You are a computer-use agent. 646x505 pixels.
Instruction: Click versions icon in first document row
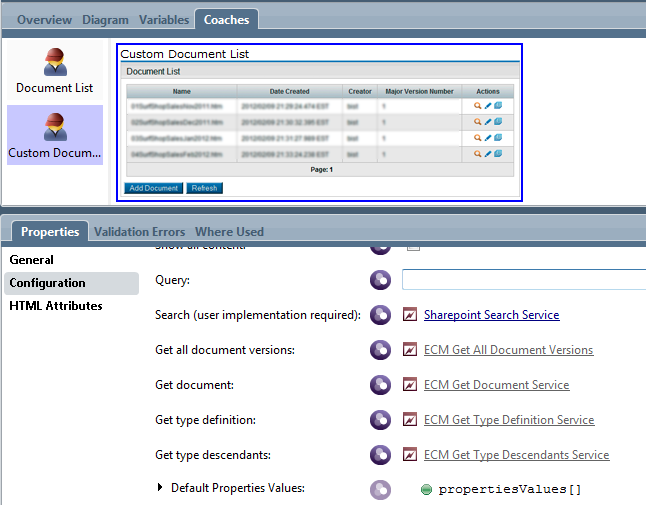(x=498, y=105)
